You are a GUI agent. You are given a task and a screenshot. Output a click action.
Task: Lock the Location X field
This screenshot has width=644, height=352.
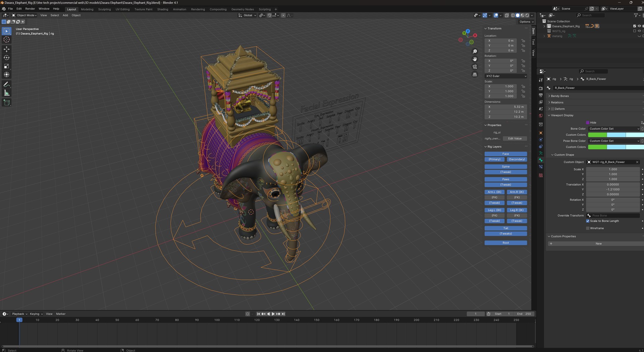tap(523, 41)
